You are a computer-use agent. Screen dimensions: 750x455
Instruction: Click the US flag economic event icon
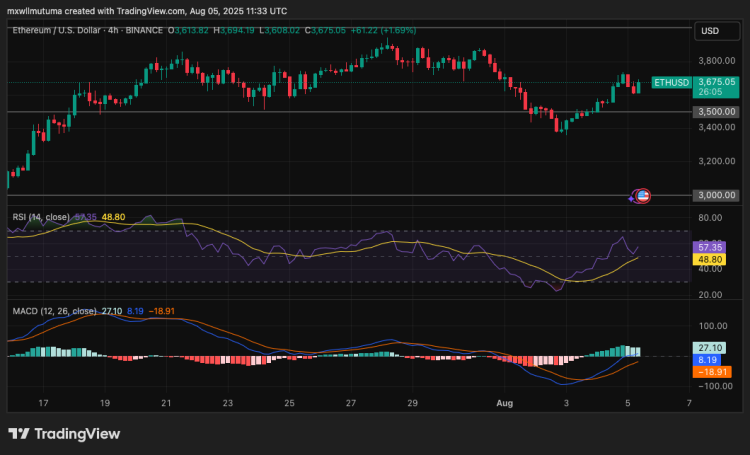(643, 196)
